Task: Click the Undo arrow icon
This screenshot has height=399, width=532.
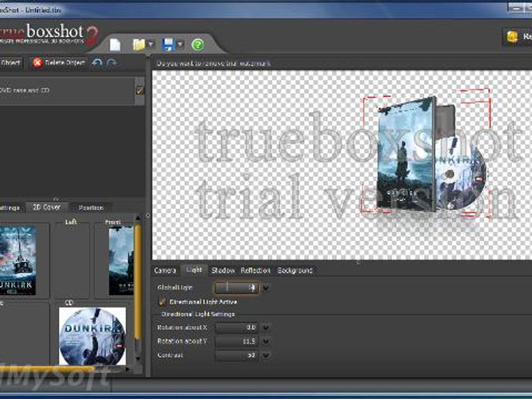Action: click(x=97, y=62)
